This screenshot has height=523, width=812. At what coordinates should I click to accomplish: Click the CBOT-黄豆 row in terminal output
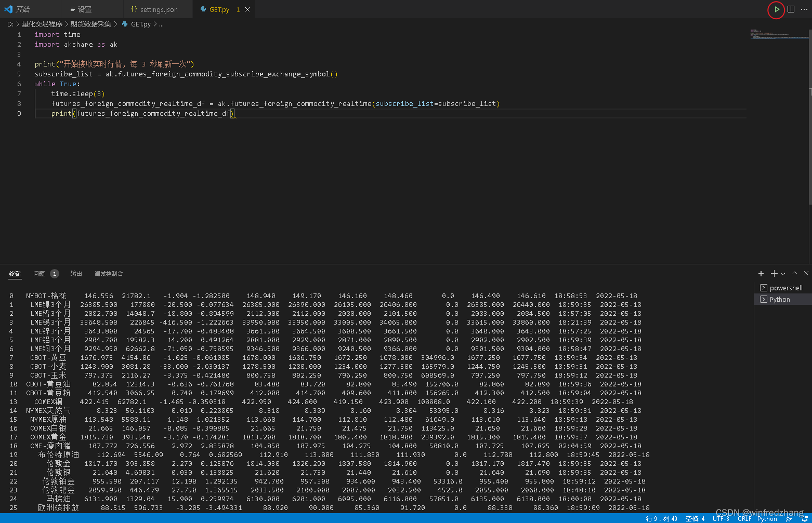[x=323, y=357]
